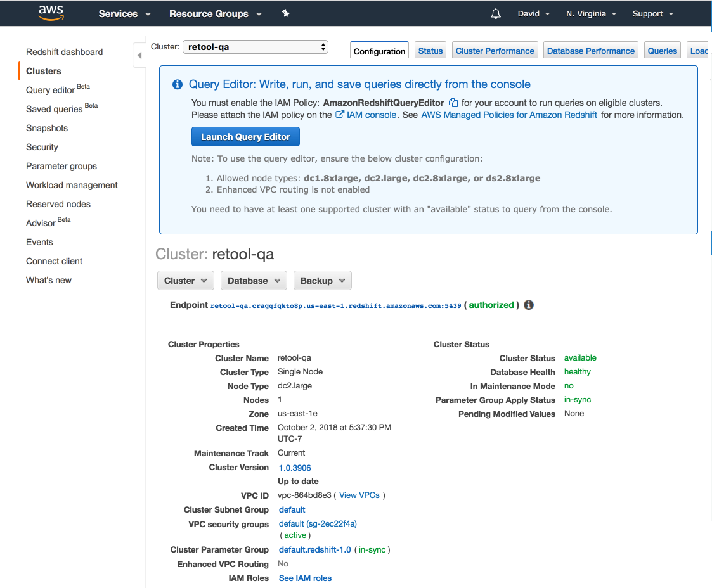The width and height of the screenshot is (712, 588).
Task: Click the vpc-864bd8e3 VPC ID value
Action: click(304, 495)
